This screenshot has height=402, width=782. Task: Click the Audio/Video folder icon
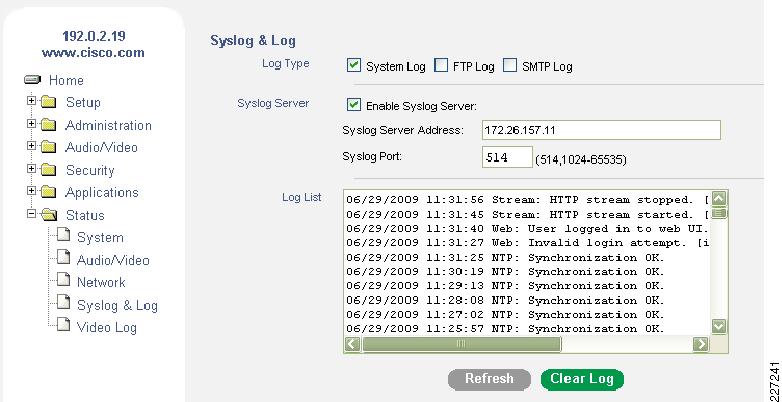point(48,147)
